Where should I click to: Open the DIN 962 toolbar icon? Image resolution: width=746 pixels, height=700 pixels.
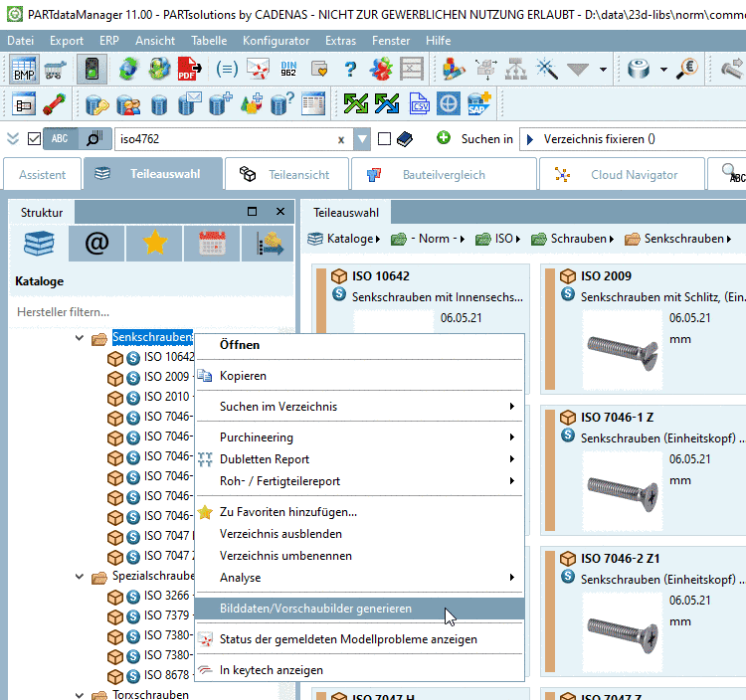(x=288, y=70)
